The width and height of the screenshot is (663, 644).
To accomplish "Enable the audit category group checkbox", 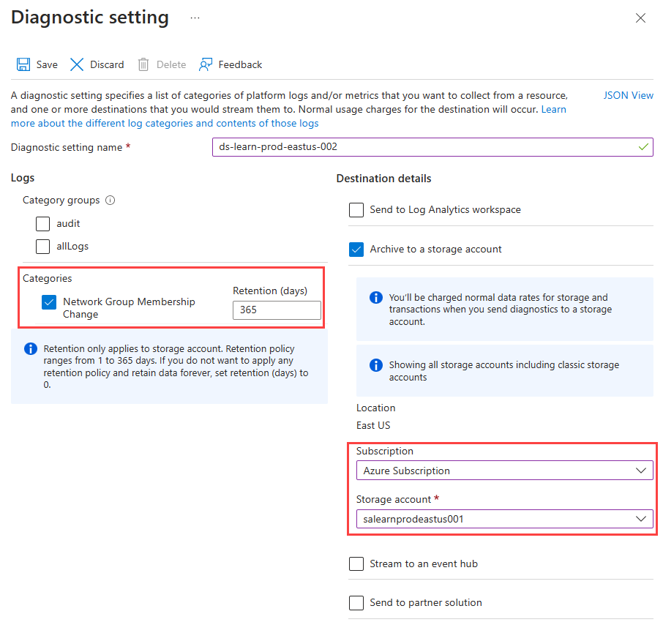I will click(42, 224).
